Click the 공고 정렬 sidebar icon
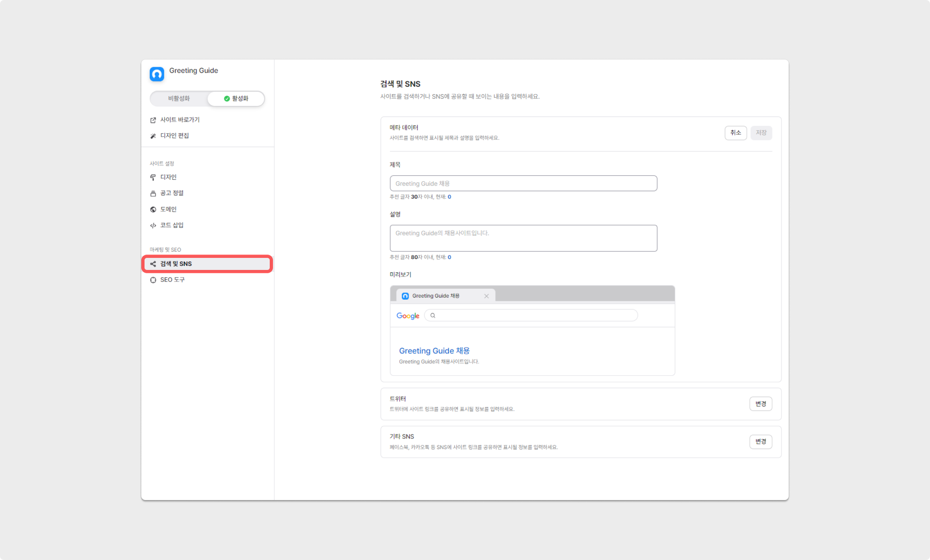 (153, 194)
